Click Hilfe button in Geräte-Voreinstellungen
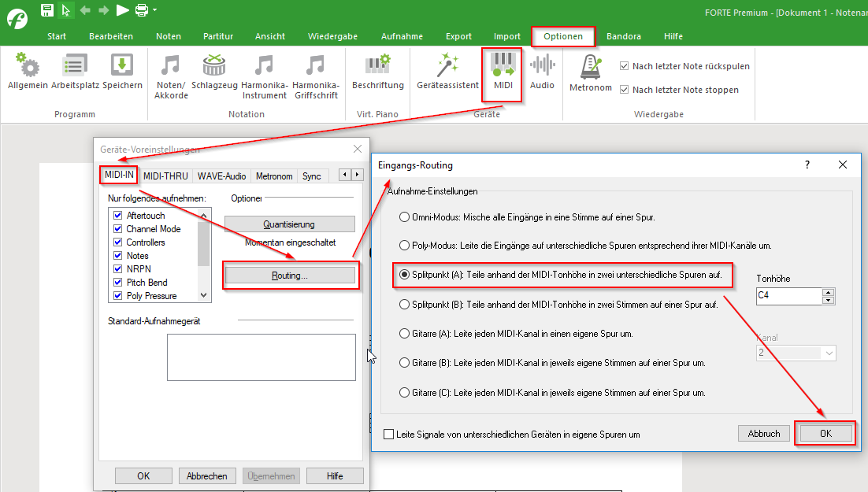Viewport: 868px width, 492px height. click(x=334, y=476)
